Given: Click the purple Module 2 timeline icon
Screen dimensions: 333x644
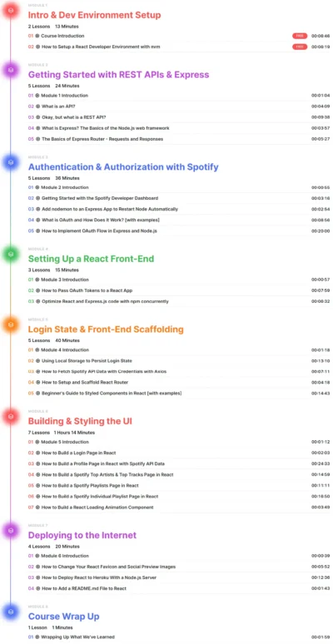Looking at the screenshot, I should [x=11, y=70].
